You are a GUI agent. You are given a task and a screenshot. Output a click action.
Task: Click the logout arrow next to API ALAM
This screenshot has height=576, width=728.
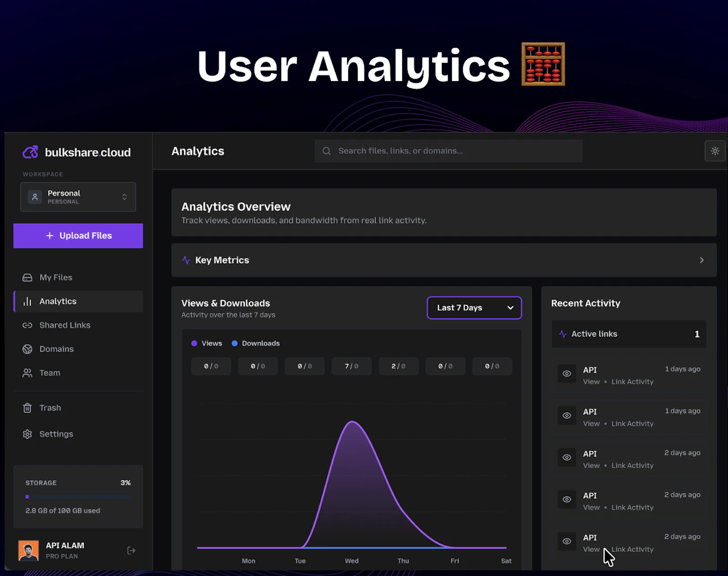[131, 550]
